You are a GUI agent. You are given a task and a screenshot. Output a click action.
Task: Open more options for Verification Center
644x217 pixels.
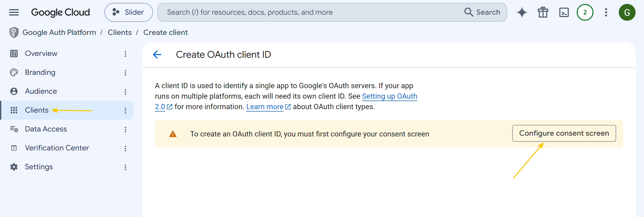pos(125,149)
